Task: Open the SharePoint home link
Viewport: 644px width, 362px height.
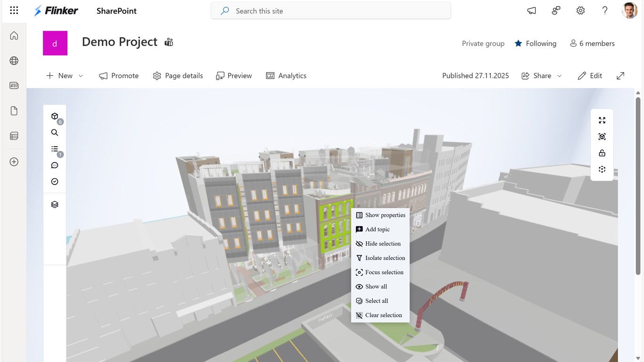Action: click(116, 11)
